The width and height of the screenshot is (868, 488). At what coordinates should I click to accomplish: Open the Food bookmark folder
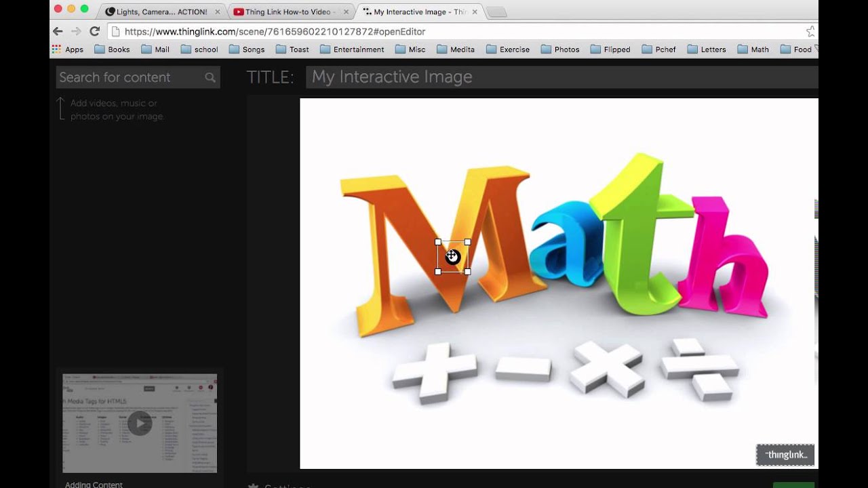[x=796, y=49]
